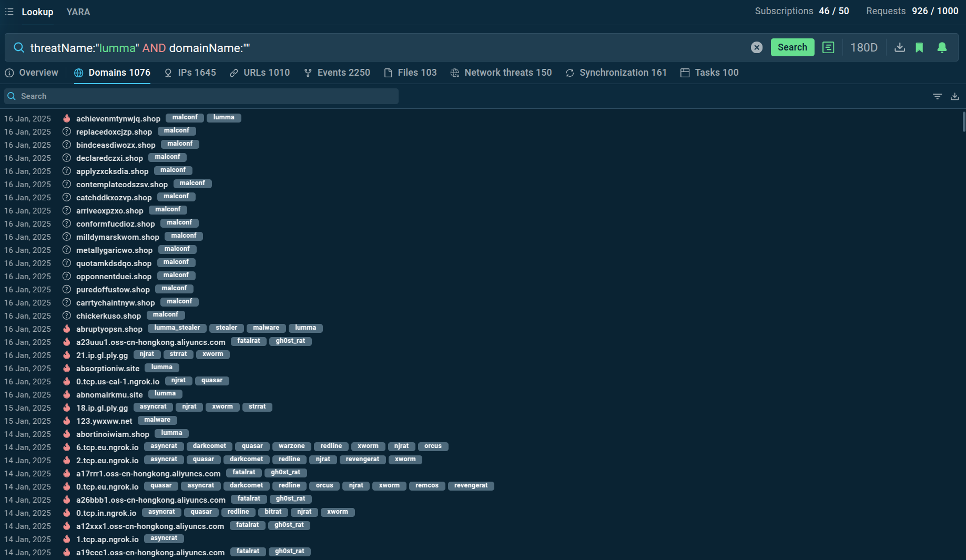Click the lumma_stealer tag on abruptyopsn.shop

click(177, 328)
